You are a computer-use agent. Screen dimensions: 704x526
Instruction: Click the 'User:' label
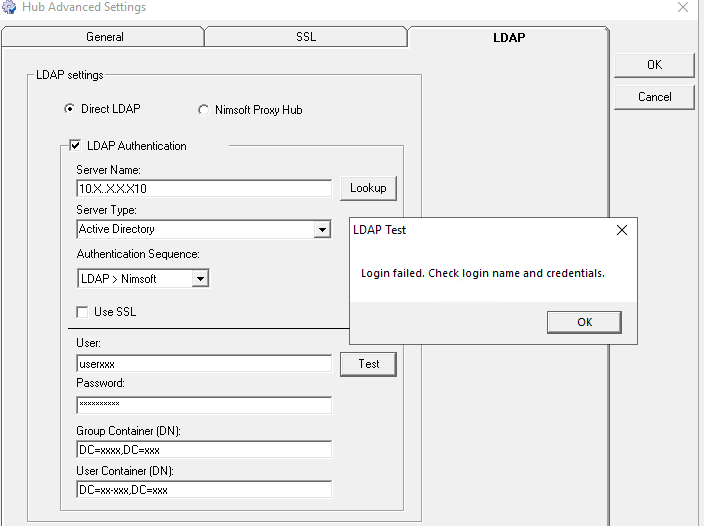tap(88, 343)
